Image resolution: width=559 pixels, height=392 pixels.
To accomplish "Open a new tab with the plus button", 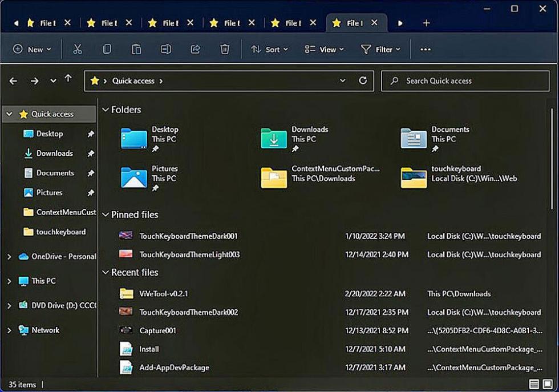I will pyautogui.click(x=427, y=23).
